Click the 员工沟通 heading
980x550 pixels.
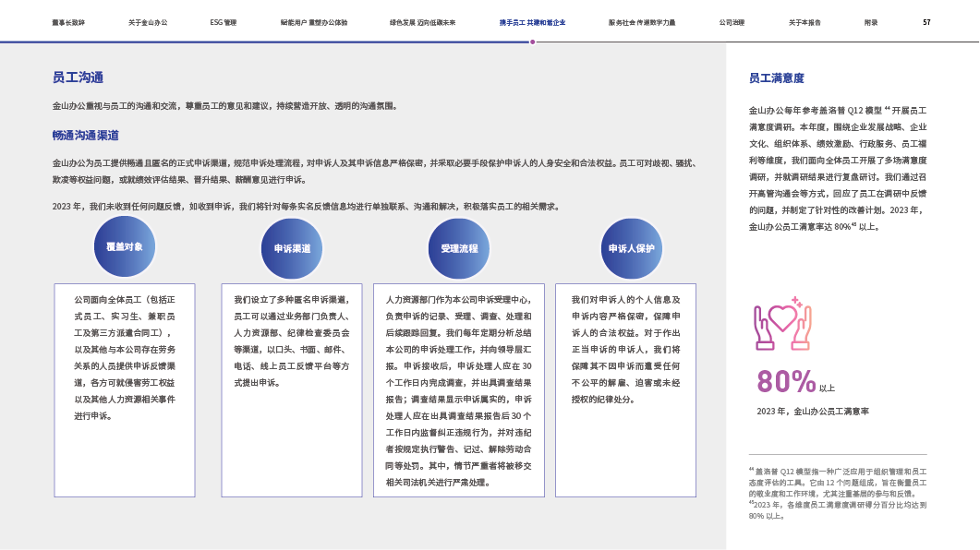[x=78, y=78]
